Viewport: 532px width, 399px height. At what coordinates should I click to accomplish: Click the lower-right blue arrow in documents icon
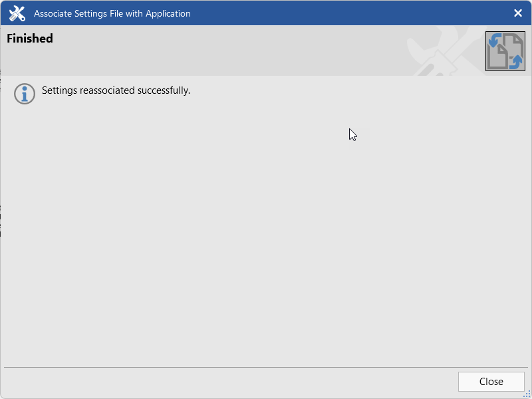pyautogui.click(x=517, y=62)
